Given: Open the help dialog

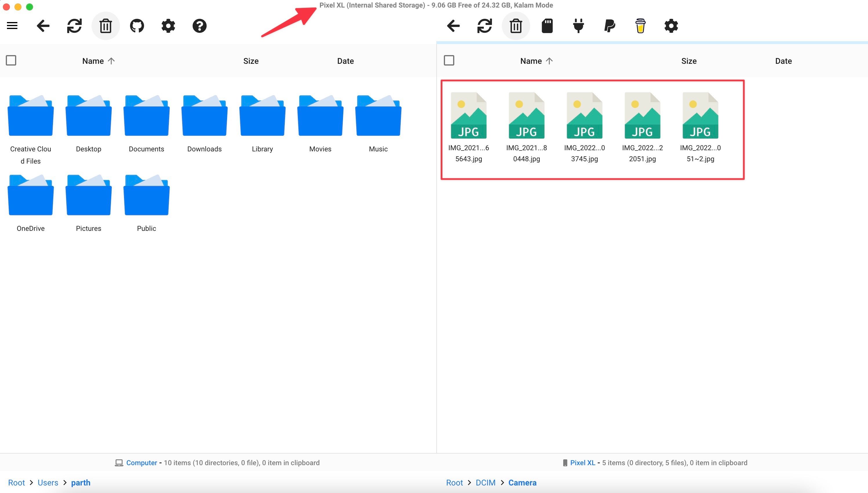Looking at the screenshot, I should coord(199,26).
